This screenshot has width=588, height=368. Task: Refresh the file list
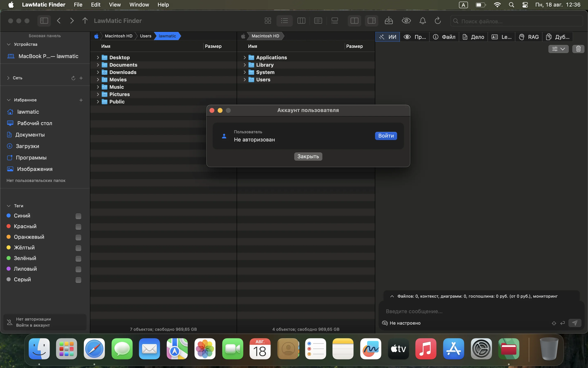438,21
